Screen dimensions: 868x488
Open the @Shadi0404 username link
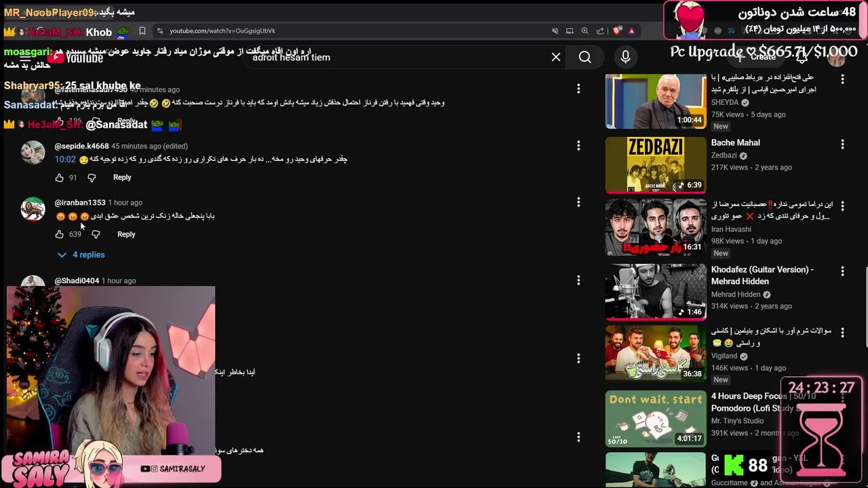click(77, 281)
